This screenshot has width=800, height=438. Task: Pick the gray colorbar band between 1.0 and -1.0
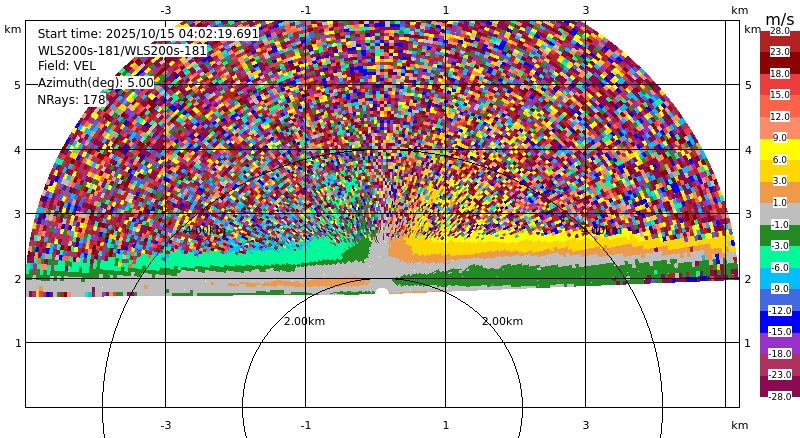(780, 214)
